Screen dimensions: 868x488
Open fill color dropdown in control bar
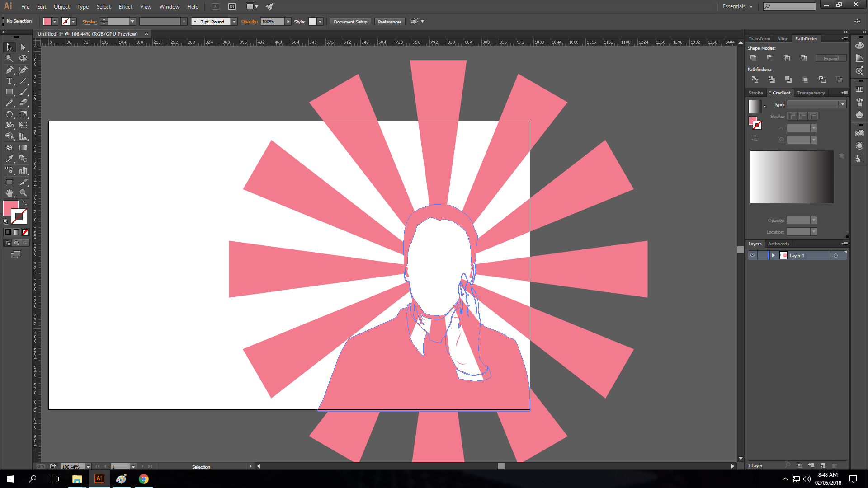click(x=55, y=22)
